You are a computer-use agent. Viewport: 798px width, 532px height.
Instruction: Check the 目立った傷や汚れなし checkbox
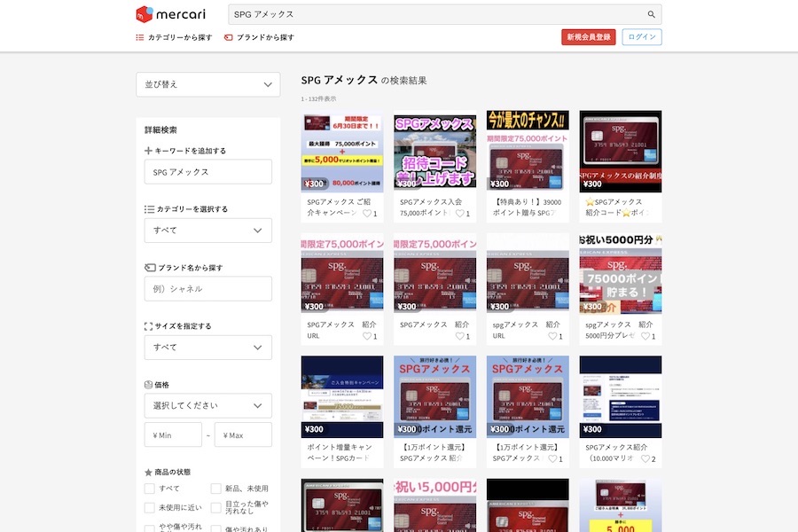point(215,507)
